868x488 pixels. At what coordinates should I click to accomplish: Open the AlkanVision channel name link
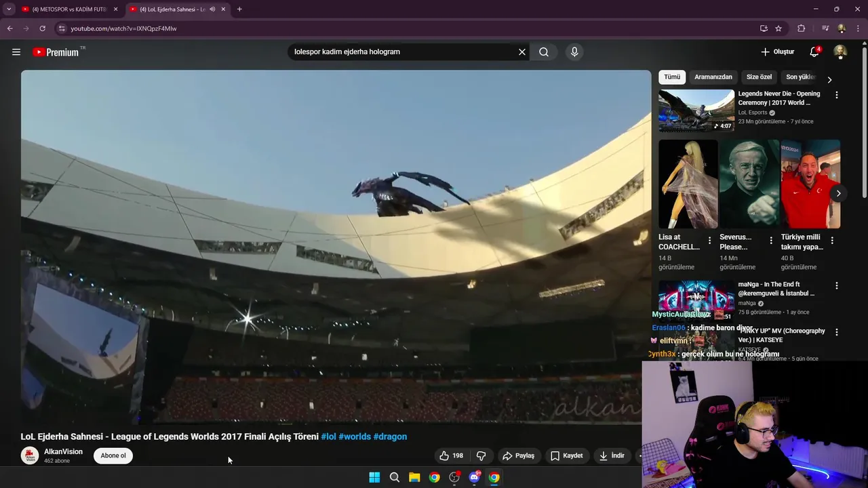pos(63,451)
